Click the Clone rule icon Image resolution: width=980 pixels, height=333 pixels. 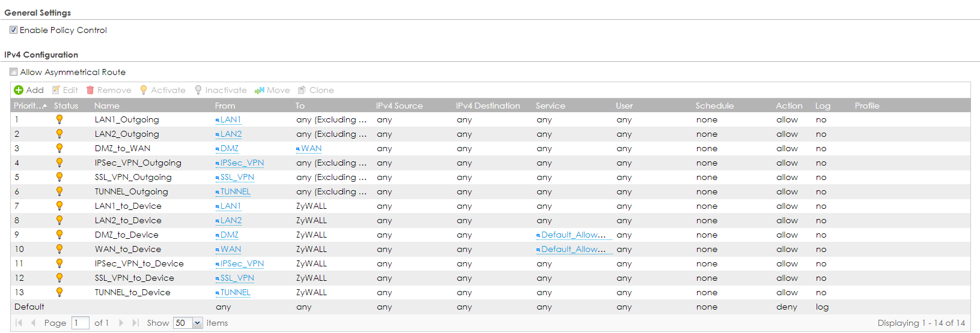(x=302, y=90)
